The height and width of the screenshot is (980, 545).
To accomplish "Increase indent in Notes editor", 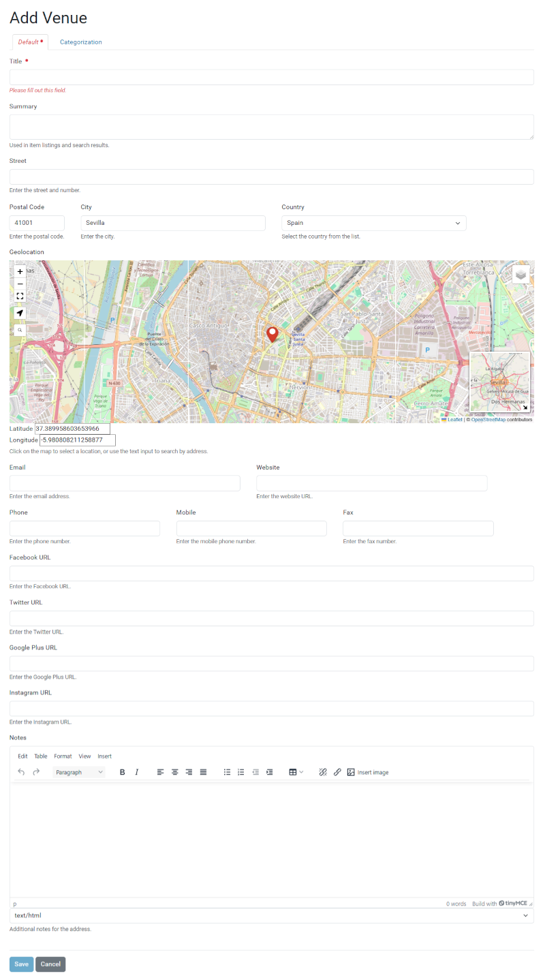I will click(270, 772).
